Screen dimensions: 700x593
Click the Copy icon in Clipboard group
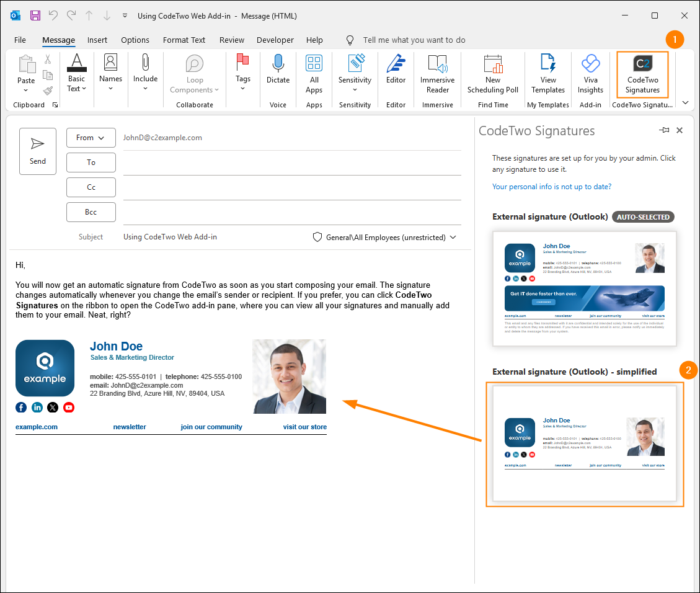click(48, 75)
